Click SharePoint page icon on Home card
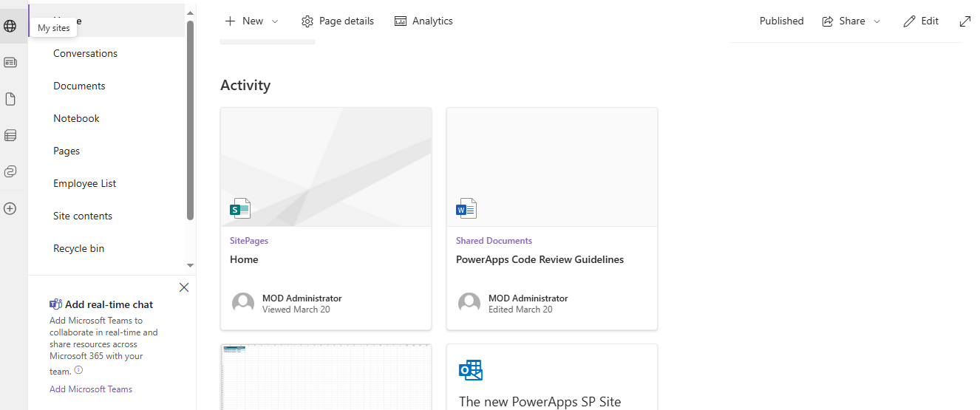This screenshot has width=980, height=410. 240,208
